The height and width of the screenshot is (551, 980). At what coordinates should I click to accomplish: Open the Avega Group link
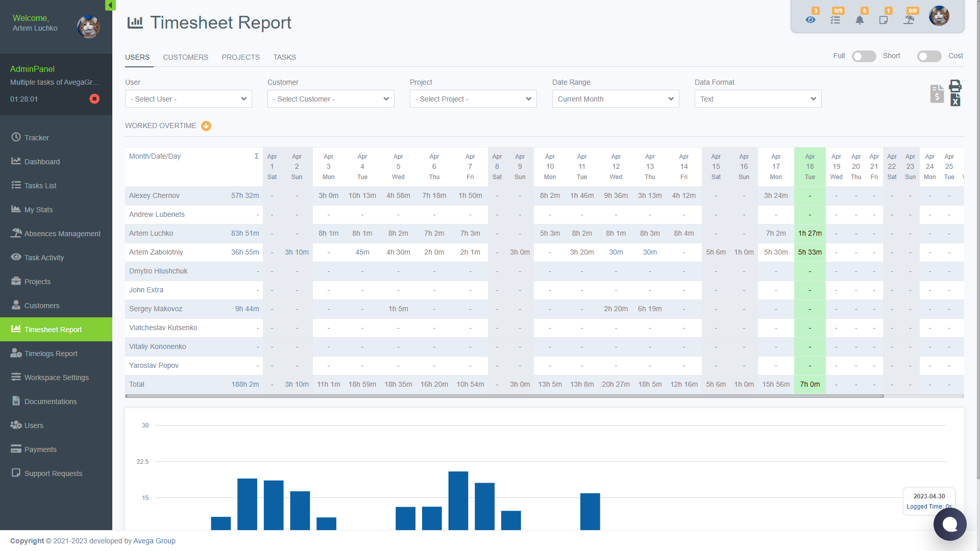point(154,541)
